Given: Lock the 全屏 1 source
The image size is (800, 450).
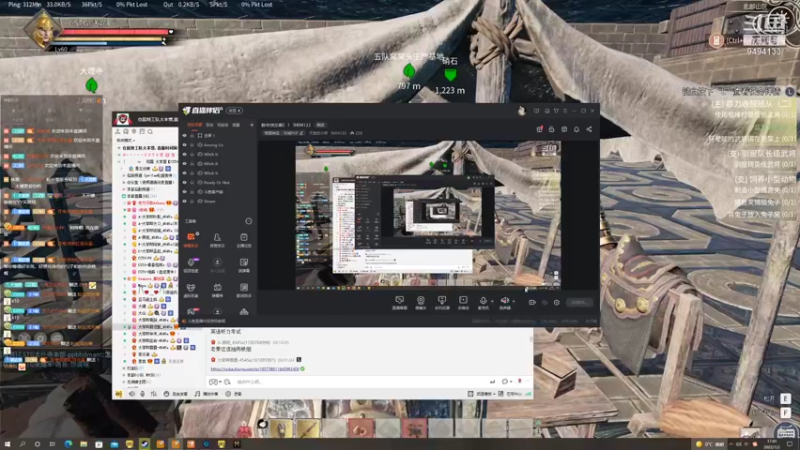Looking at the screenshot, I should pos(192,136).
